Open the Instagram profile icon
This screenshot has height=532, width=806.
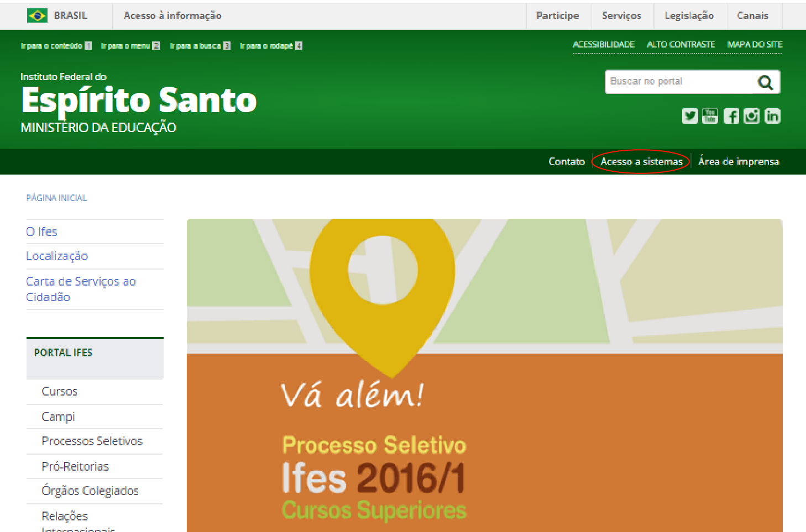(x=751, y=116)
